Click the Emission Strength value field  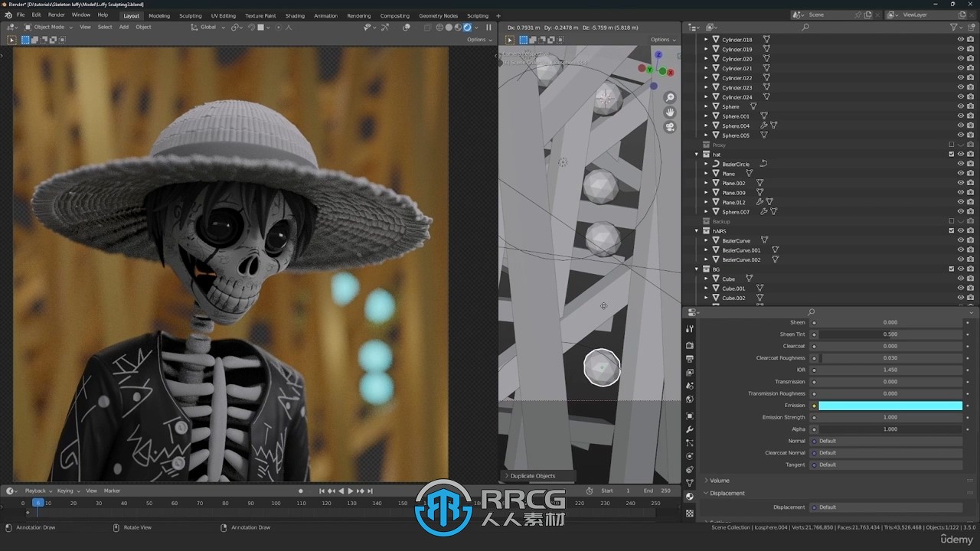click(x=890, y=418)
